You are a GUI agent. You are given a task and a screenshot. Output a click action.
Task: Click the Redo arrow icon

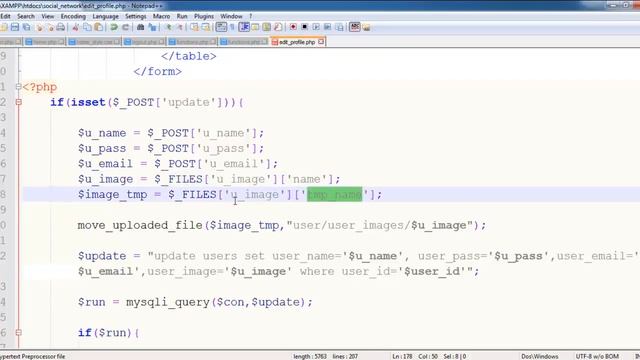(125, 27)
